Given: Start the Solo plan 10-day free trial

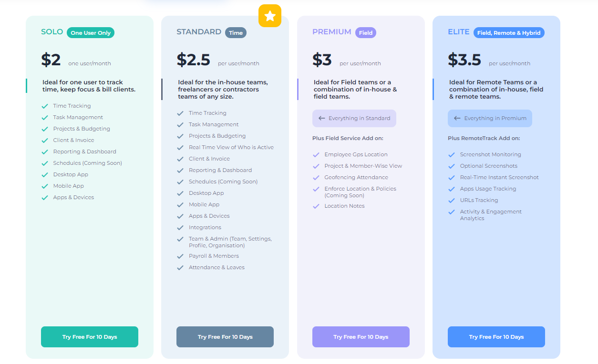Looking at the screenshot, I should tap(90, 337).
